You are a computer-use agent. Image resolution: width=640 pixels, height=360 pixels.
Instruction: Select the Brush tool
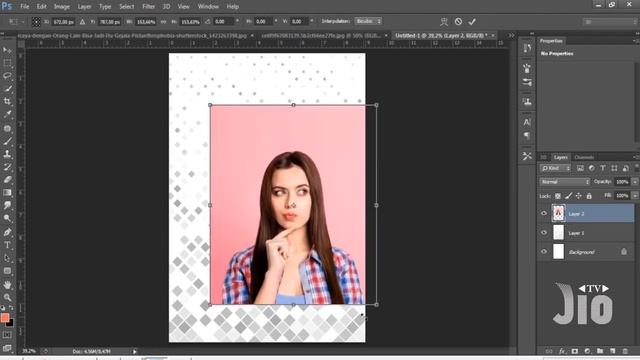7,141
